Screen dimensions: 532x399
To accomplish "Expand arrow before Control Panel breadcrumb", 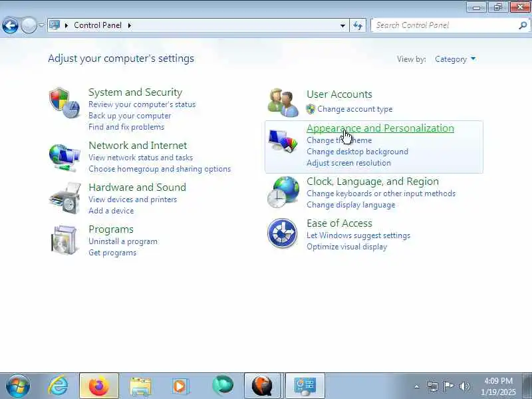I will 66,25.
